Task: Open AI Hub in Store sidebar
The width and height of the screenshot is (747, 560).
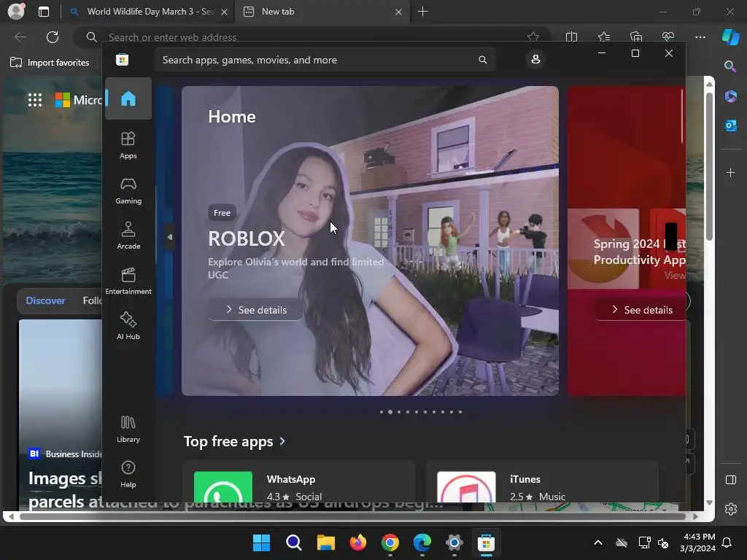Action: [128, 326]
